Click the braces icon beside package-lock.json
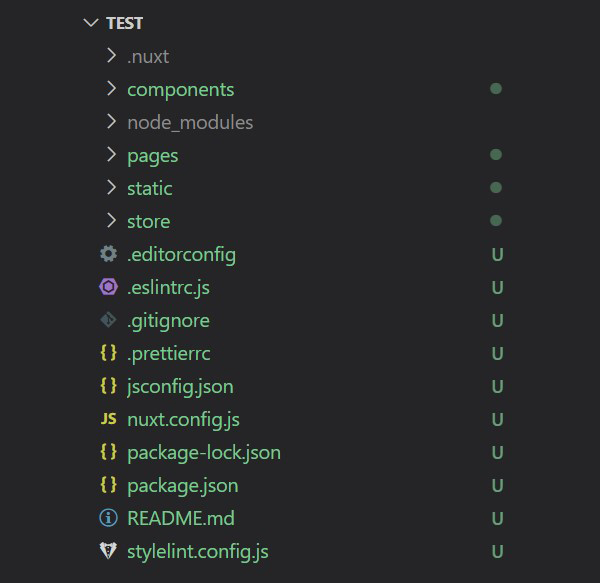 click(x=108, y=452)
